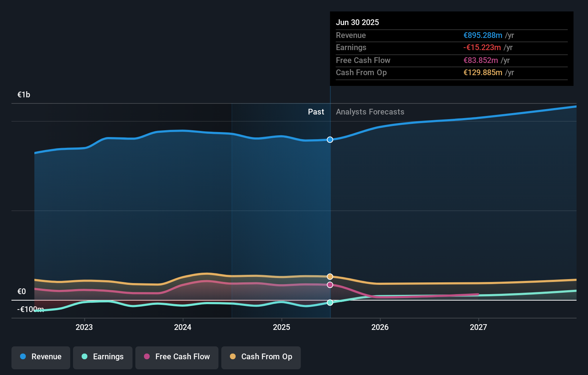Screen dimensions: 588x375
Task: Click the teal Earnings marker on the chart
Action: click(x=329, y=302)
